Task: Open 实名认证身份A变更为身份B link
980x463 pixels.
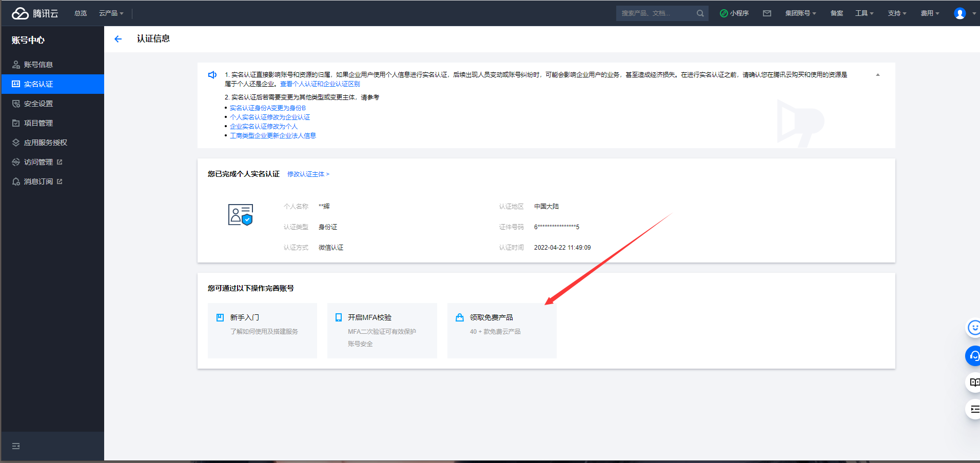Action: 268,108
